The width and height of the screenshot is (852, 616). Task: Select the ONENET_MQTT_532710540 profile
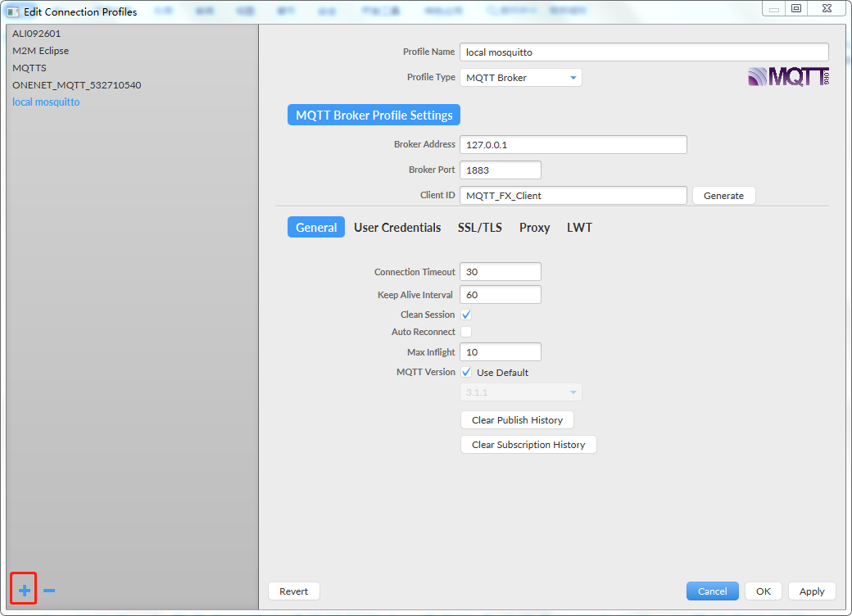coord(132,84)
